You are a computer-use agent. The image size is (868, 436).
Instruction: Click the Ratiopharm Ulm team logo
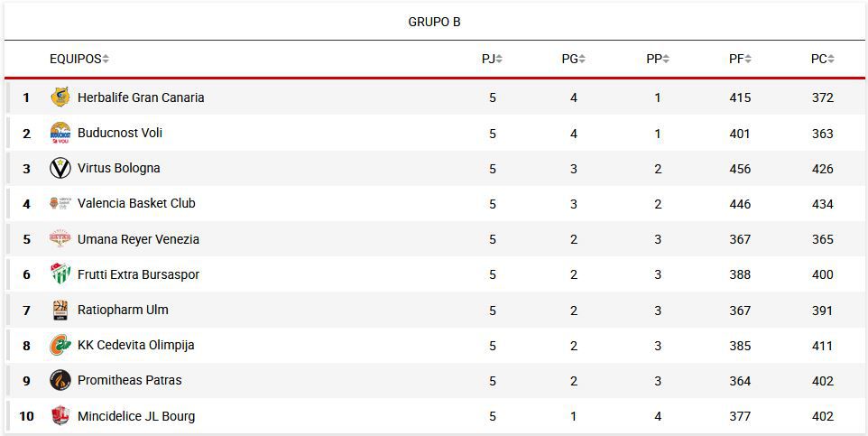(60, 310)
